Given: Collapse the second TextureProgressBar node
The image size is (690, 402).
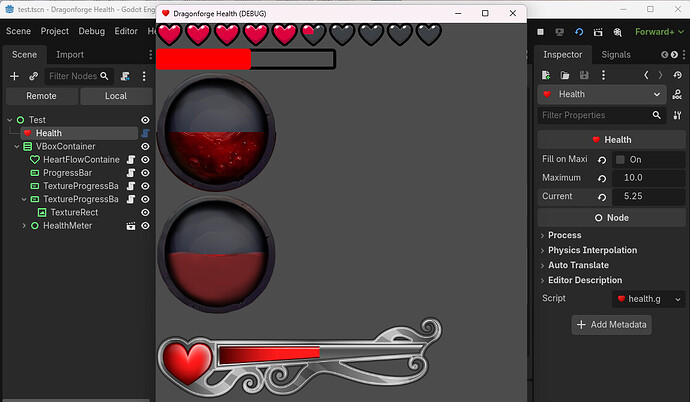Looking at the screenshot, I should pos(24,199).
